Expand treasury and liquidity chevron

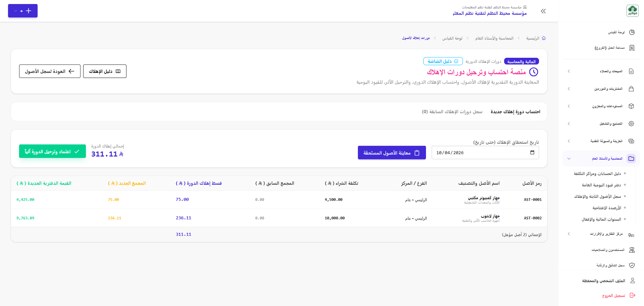click(569, 141)
